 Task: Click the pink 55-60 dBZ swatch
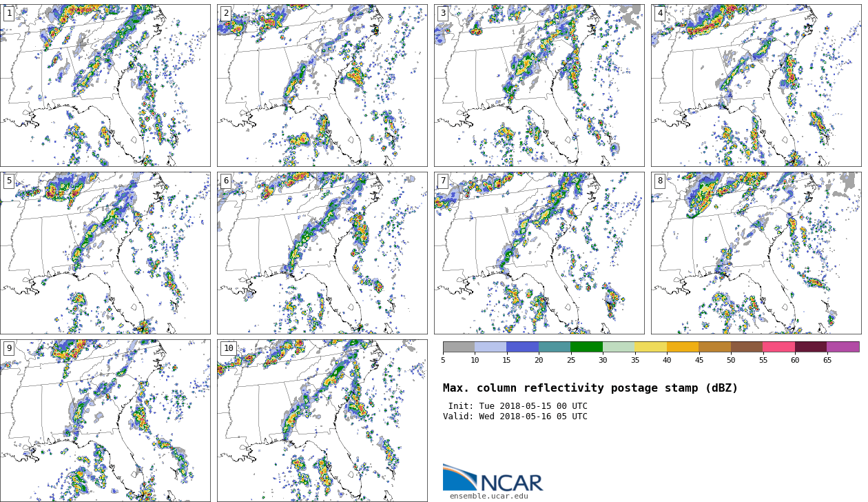[778, 347]
